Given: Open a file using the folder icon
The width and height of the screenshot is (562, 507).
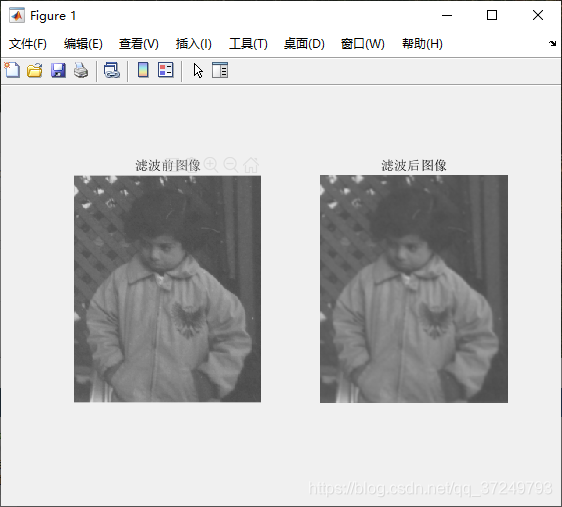Looking at the screenshot, I should (x=35, y=70).
